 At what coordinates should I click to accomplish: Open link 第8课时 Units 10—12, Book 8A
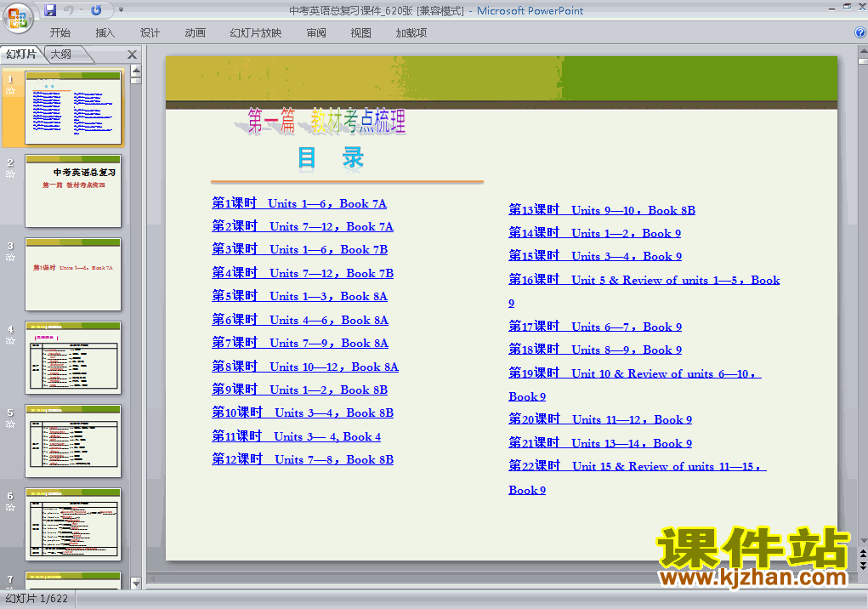[305, 367]
